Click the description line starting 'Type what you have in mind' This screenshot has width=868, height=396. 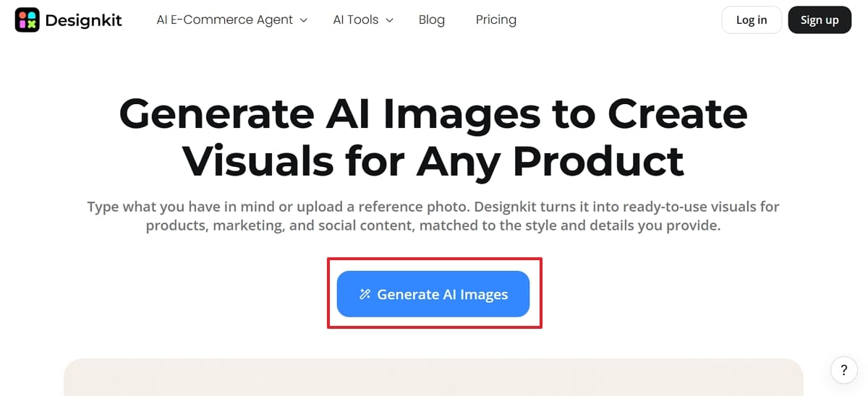point(433,207)
